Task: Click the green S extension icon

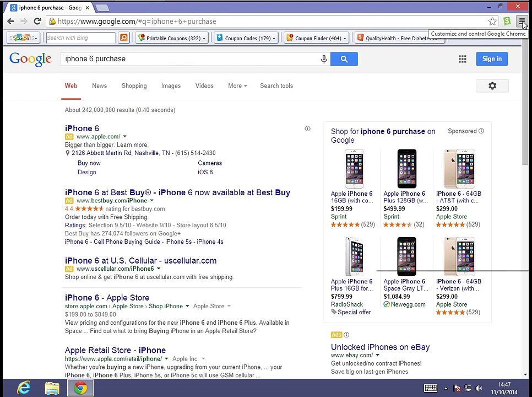Action: [x=507, y=22]
